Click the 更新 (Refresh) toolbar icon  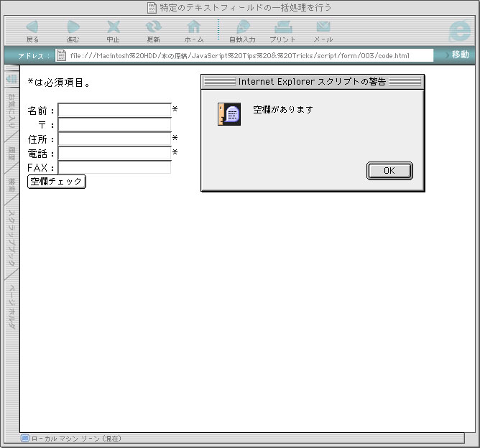(x=153, y=28)
